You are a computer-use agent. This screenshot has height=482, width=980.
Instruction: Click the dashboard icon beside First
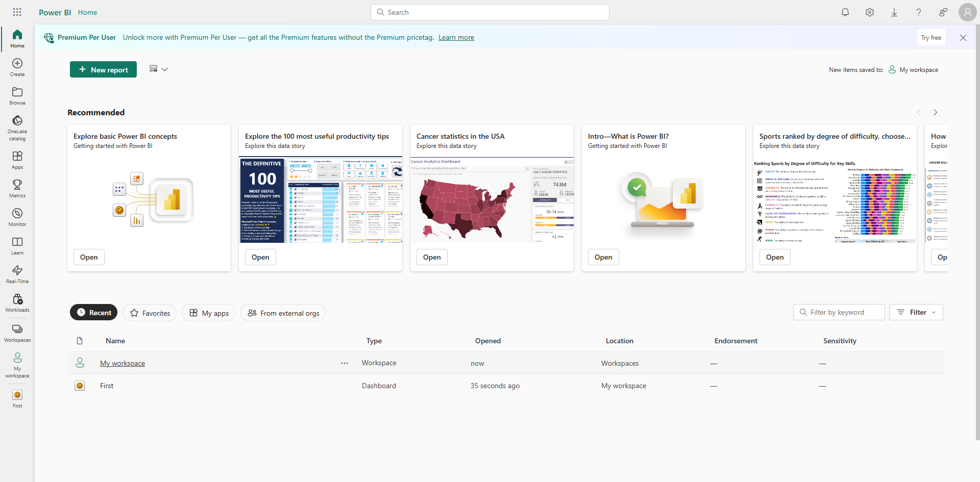click(x=80, y=386)
